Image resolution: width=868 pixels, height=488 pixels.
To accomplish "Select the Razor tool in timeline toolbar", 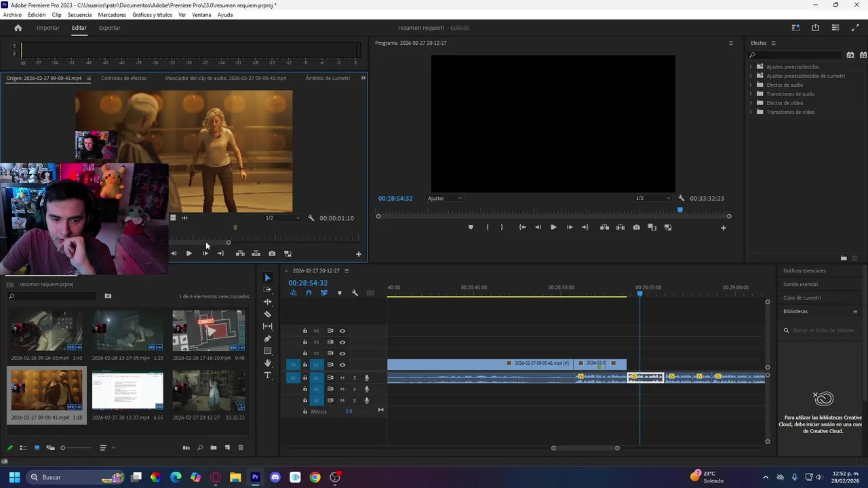I will 267,314.
